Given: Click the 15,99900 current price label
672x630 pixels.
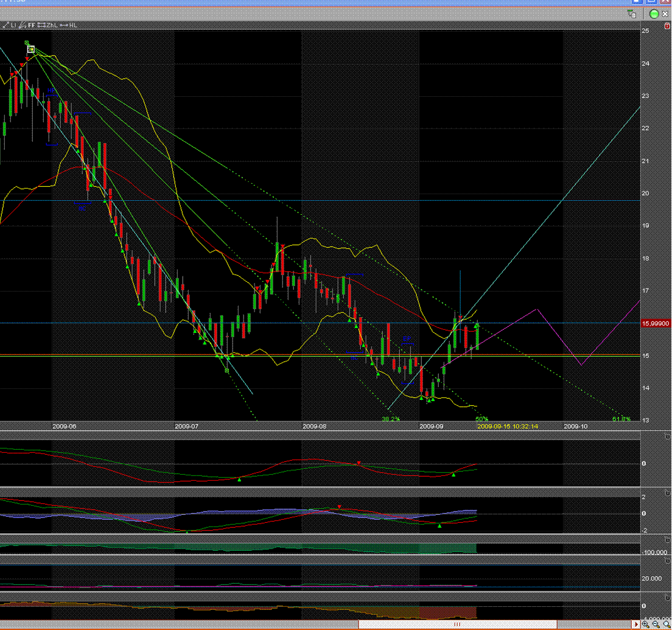Looking at the screenshot, I should [656, 324].
